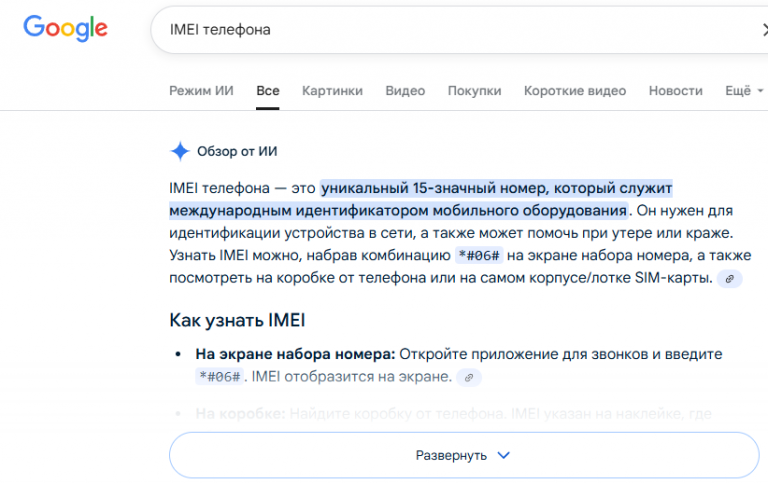768x484 pixels.
Task: Click the 'Обзор от ИИ' label
Action: point(237,152)
